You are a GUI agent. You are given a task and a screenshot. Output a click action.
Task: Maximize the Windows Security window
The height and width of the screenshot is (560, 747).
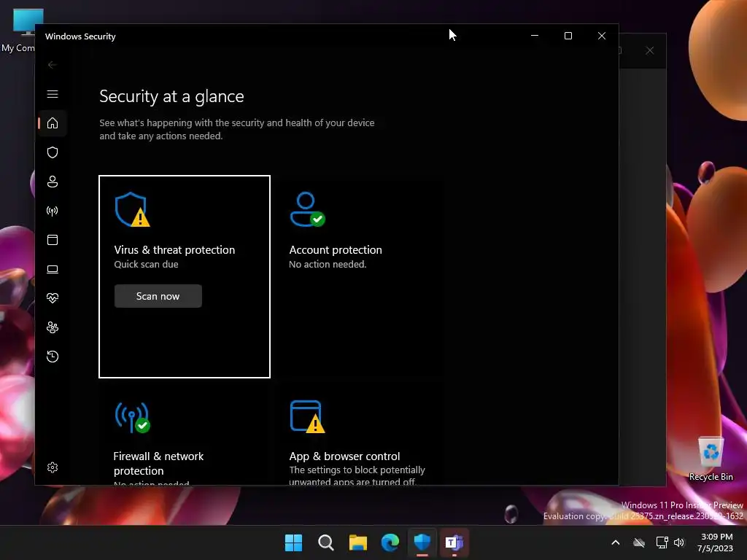[x=568, y=36]
